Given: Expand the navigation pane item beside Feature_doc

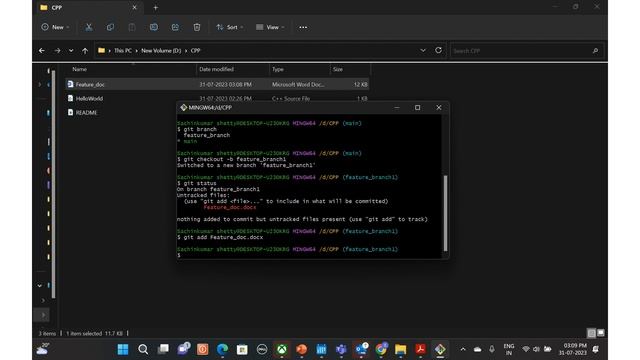Looking at the screenshot, I should [40, 84].
